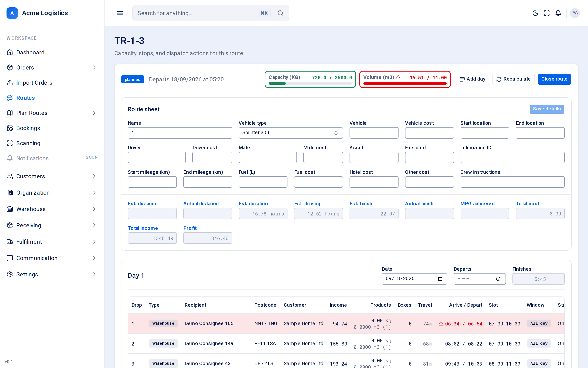Click the Volume (m3) progress bar
The height and width of the screenshot is (368, 588).
coord(405,83)
